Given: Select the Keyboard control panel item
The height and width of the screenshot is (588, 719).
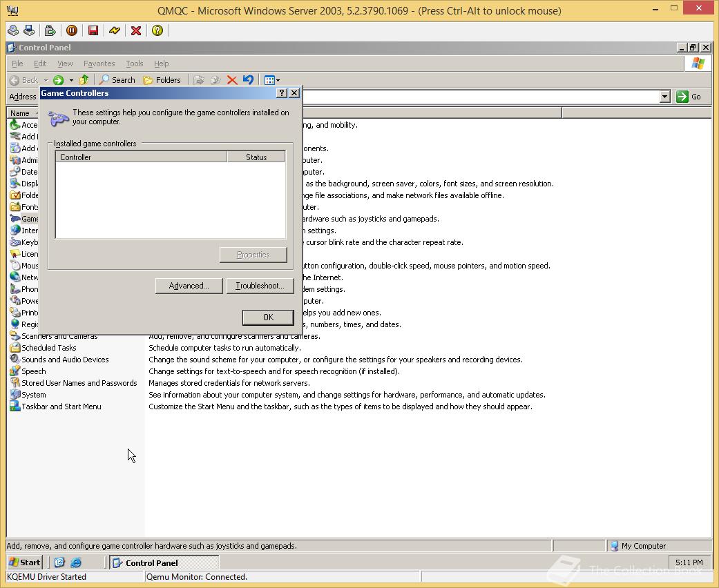Looking at the screenshot, I should pos(24,242).
